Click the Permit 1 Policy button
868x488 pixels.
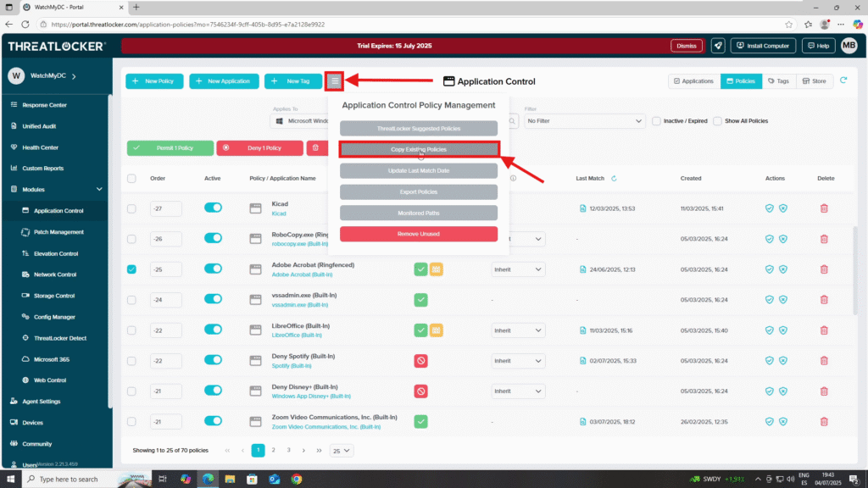pos(170,147)
